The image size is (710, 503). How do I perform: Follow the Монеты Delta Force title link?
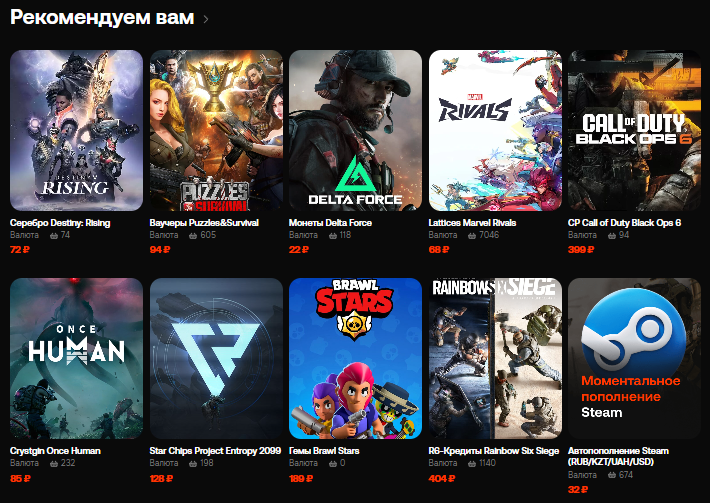tap(330, 223)
